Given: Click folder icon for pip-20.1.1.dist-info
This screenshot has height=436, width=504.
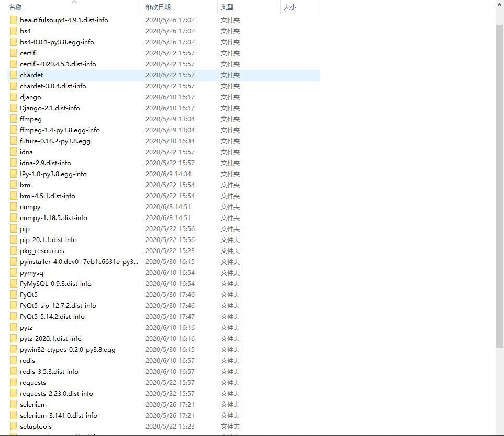Looking at the screenshot, I should click(14, 240).
